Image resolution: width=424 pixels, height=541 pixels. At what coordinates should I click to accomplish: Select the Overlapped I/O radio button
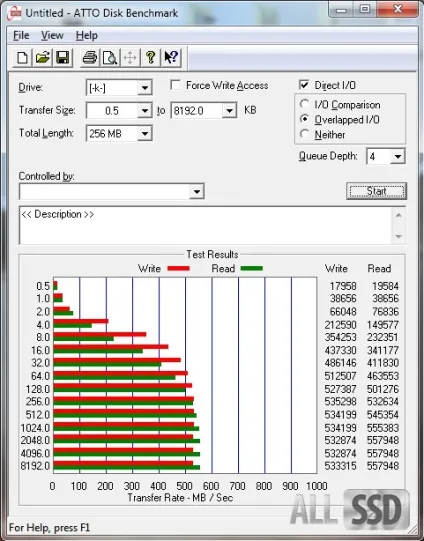(x=304, y=119)
